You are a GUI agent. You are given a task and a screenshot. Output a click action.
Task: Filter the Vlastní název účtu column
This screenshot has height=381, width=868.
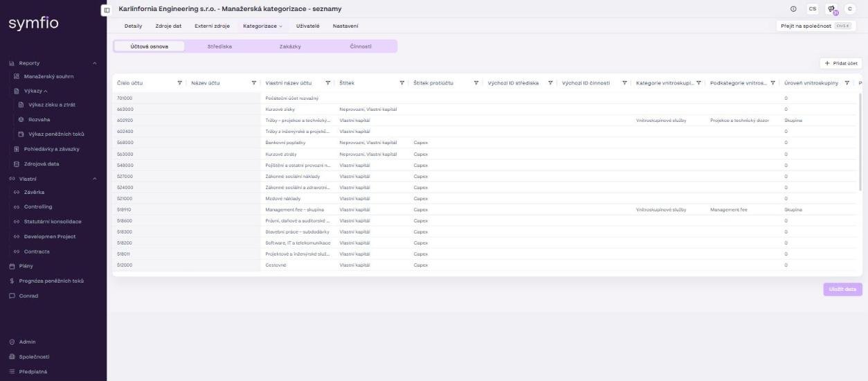coord(328,83)
